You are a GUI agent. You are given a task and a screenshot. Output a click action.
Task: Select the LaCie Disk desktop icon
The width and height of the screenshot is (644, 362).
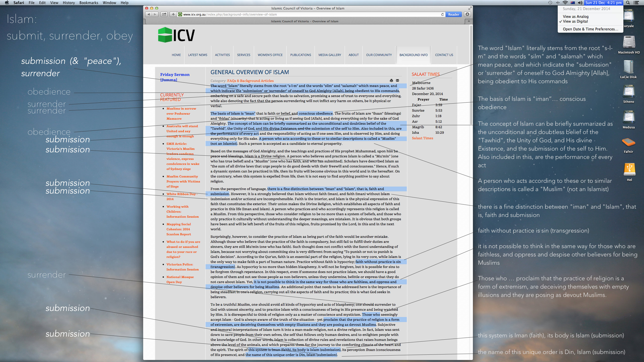(x=628, y=70)
